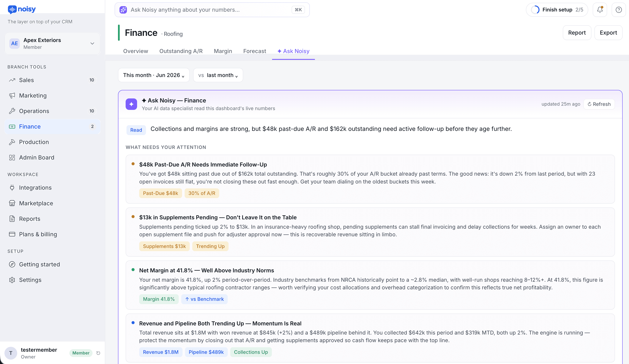Screen dimensions: 629x364
Task: Click the Sales count badge 10
Action: click(x=92, y=80)
